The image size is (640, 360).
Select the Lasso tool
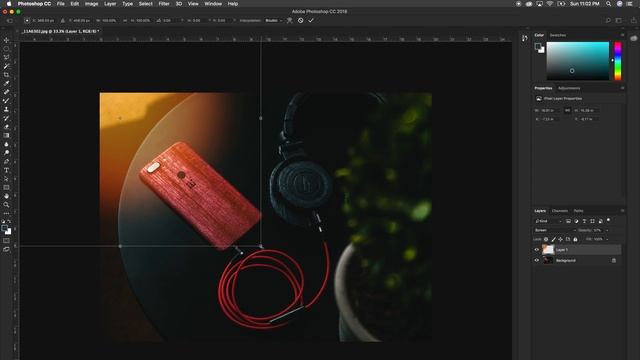click(x=6, y=57)
